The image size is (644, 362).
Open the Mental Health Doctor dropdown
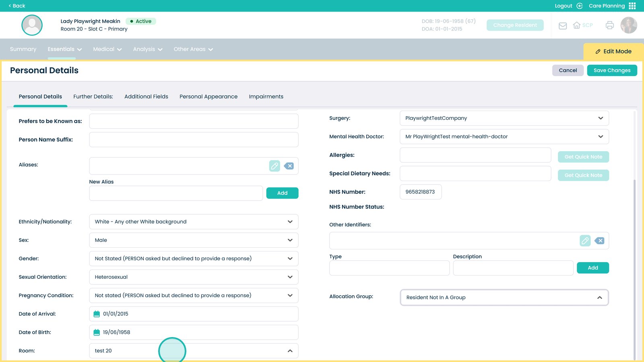[504, 137]
